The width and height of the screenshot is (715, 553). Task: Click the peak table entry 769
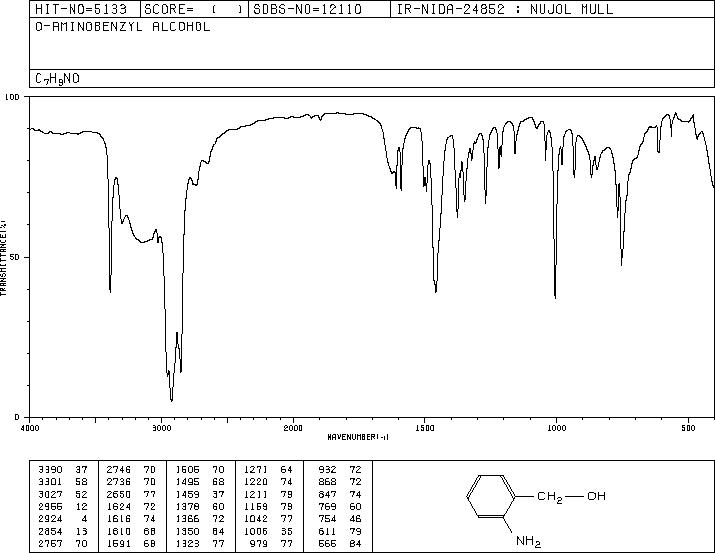tap(327, 506)
